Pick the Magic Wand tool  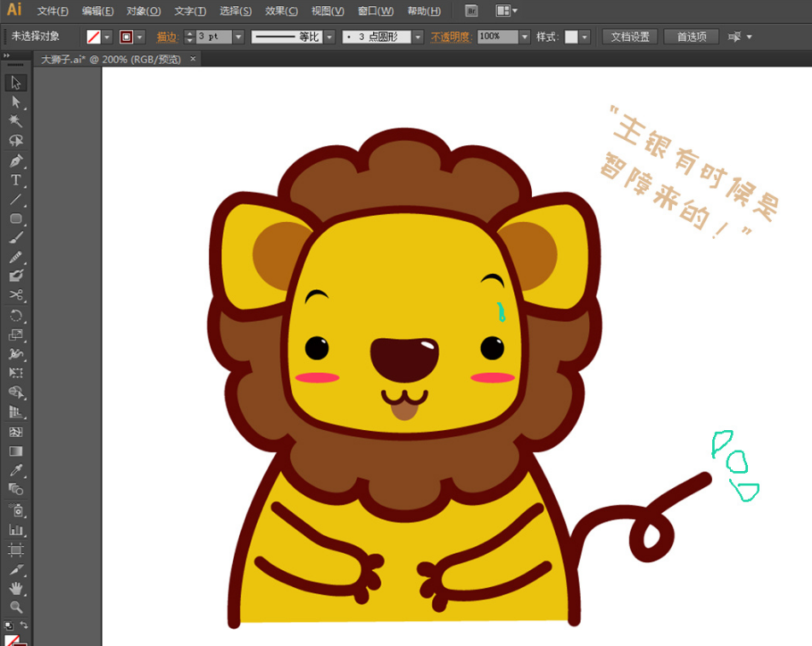[15, 121]
